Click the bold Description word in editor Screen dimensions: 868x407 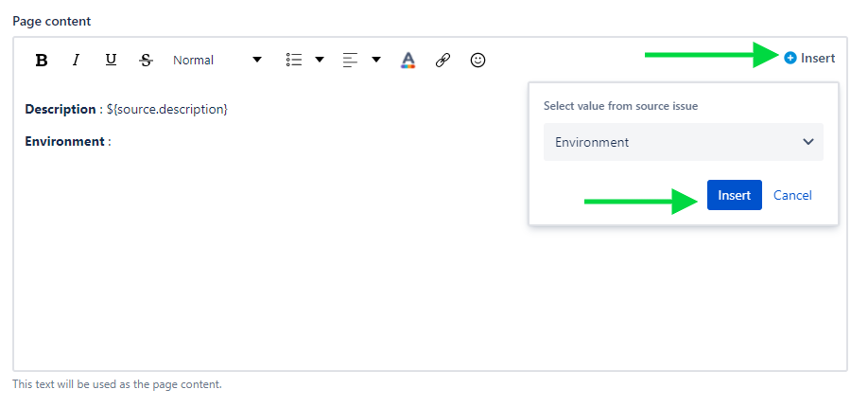coord(61,109)
